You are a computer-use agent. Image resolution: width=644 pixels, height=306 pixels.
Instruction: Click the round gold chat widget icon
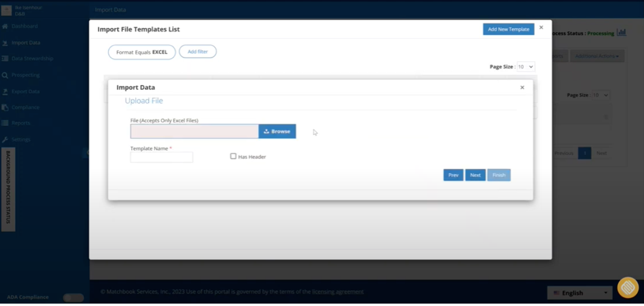tap(628, 287)
